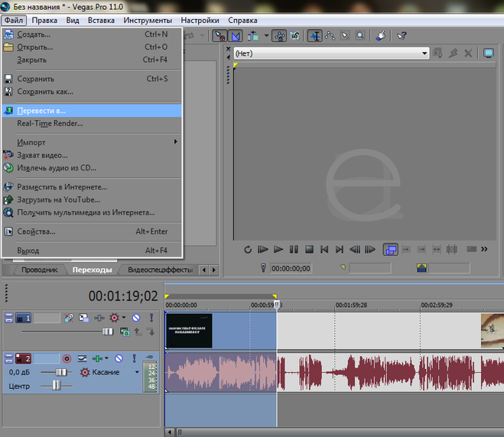The image size is (504, 437).
Task: Solo audio track 2
Action: pyautogui.click(x=135, y=358)
